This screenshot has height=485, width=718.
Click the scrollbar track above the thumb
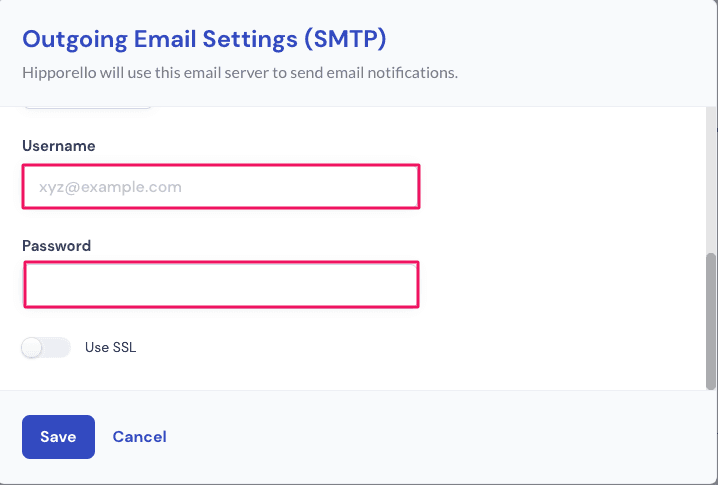tap(711, 180)
